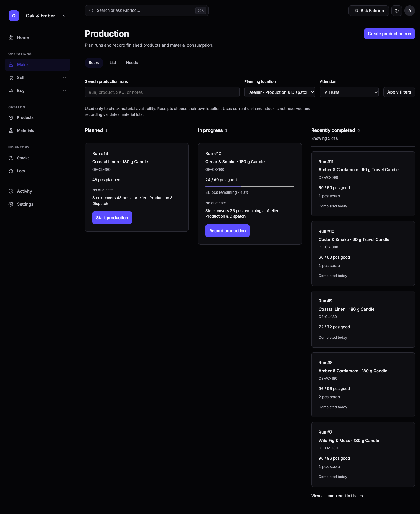This screenshot has width=420, height=514.
Task: Click Start production on Run #13
Action: (x=112, y=218)
